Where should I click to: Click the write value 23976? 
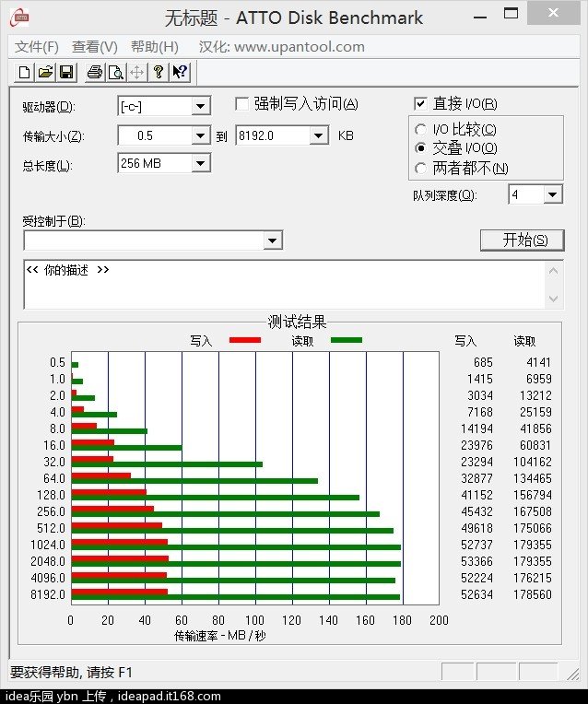coord(477,445)
